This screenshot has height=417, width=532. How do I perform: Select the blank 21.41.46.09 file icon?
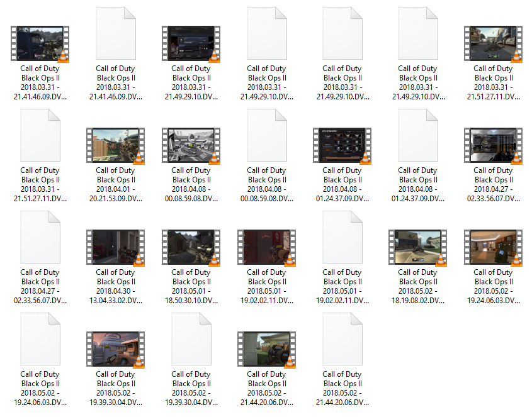click(116, 33)
